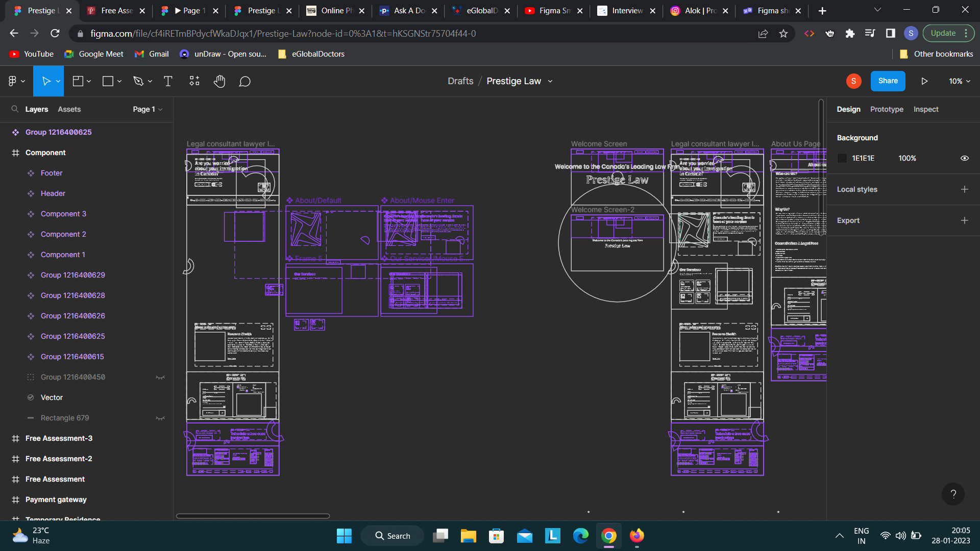The image size is (980, 551).
Task: Switch to the Prototype tab
Action: 888,109
